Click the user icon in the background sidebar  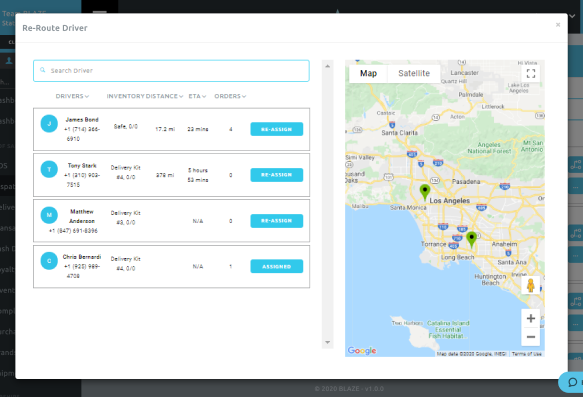coord(9,61)
